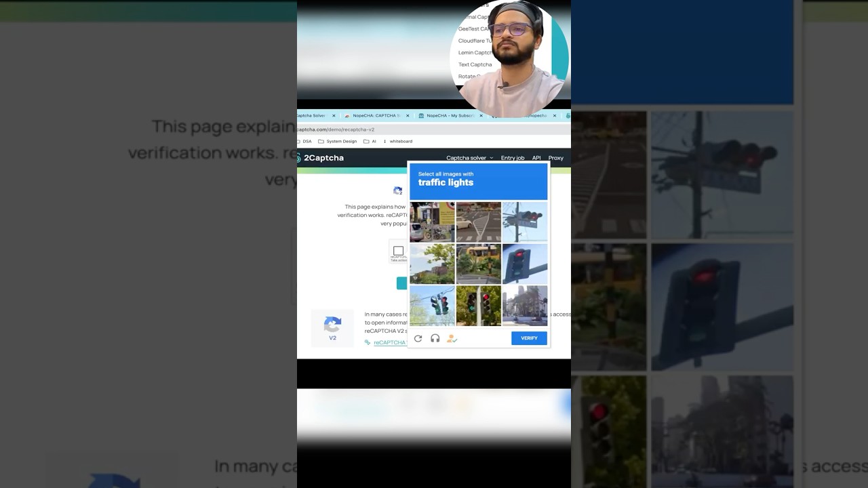Switch to NopeCHA - My Subscription tab

tap(450, 116)
